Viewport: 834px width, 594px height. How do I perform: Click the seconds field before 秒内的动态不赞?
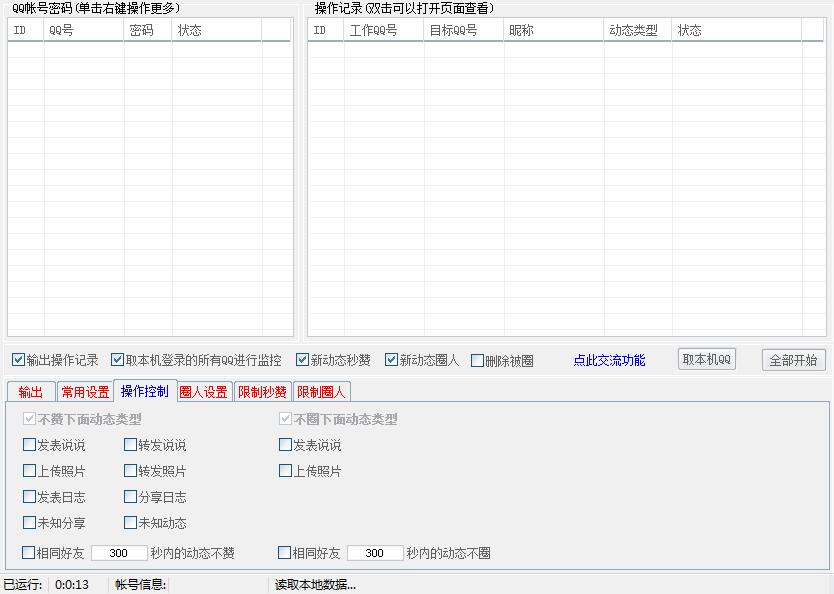tap(119, 553)
